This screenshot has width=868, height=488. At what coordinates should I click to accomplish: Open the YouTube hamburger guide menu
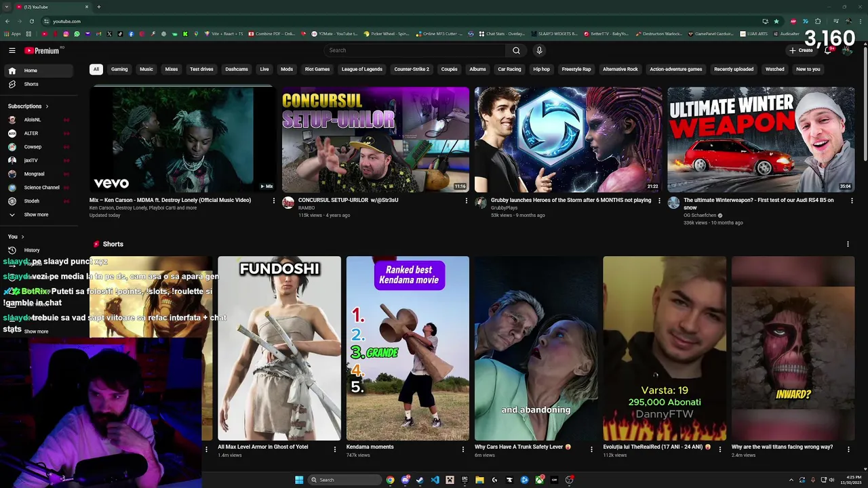tap(12, 50)
